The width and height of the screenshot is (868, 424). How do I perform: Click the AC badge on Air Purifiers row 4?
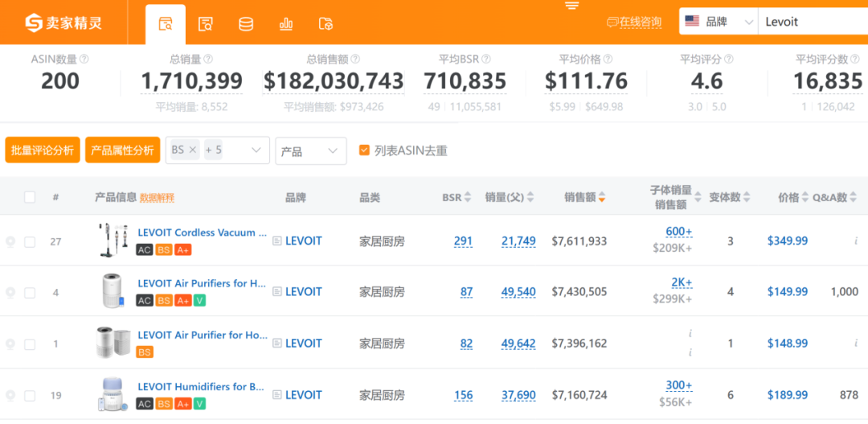point(145,300)
